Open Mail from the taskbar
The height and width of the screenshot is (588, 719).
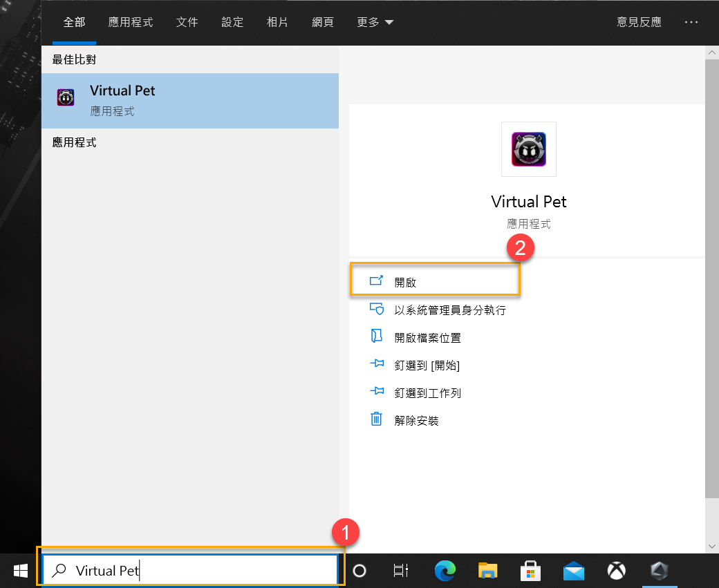pyautogui.click(x=573, y=571)
